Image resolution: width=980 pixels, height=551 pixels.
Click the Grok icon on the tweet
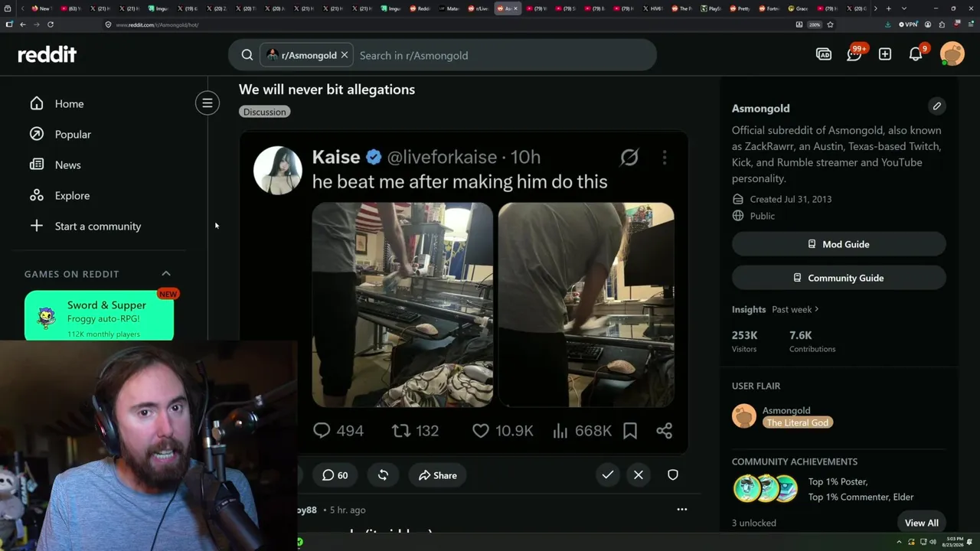629,157
